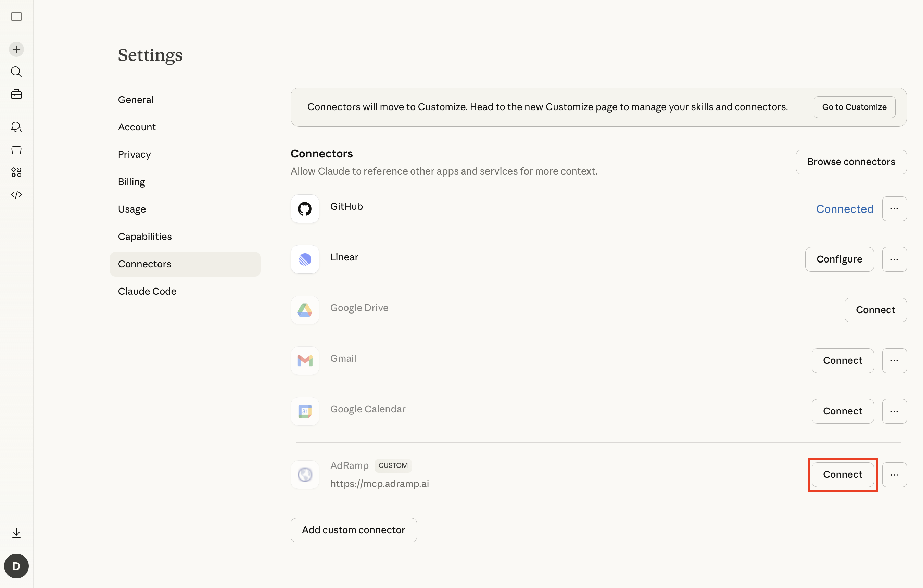Screen dimensions: 923x588
Task: Switch to the Privacy settings section
Action: point(134,154)
